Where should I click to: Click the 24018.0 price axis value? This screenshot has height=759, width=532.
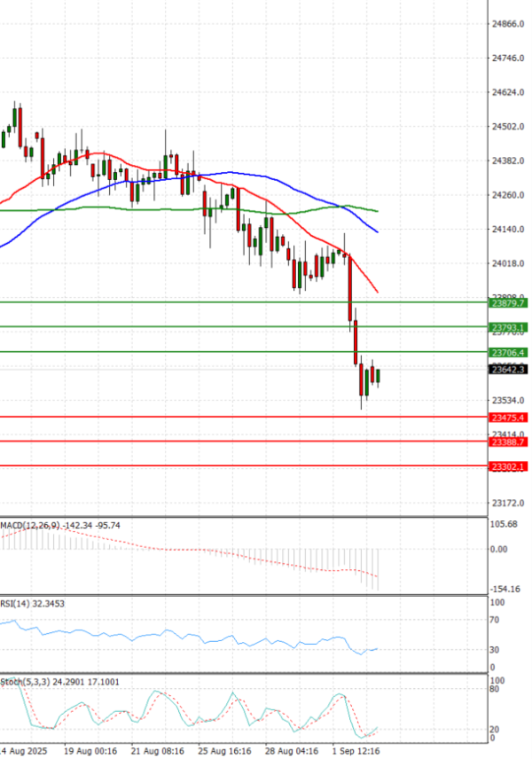[508, 264]
